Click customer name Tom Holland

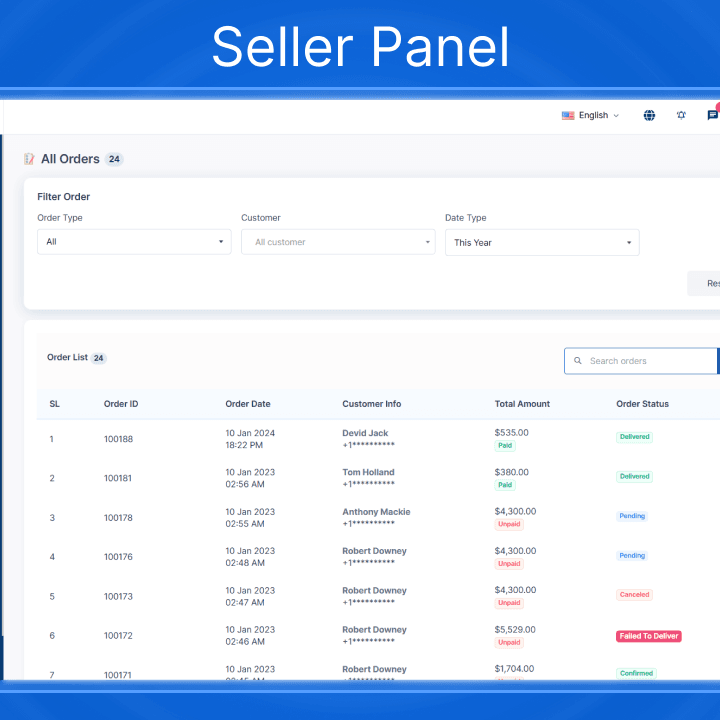[368, 472]
